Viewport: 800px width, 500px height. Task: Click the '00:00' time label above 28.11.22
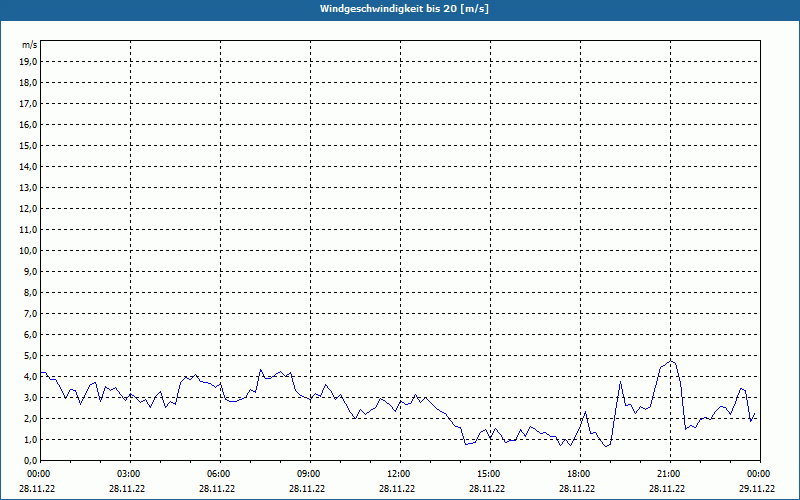click(37, 474)
